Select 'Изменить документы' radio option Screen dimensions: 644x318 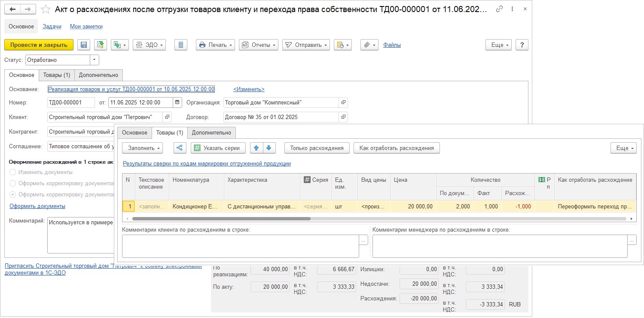13,172
